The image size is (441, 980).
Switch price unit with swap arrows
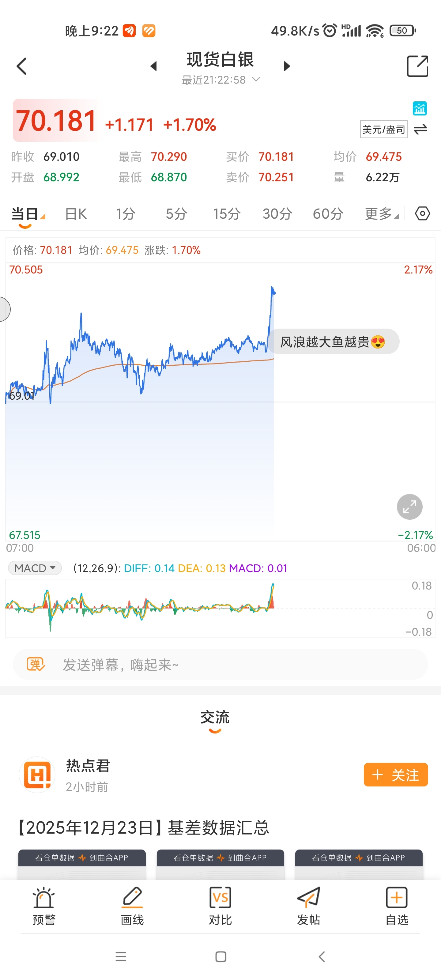(420, 129)
